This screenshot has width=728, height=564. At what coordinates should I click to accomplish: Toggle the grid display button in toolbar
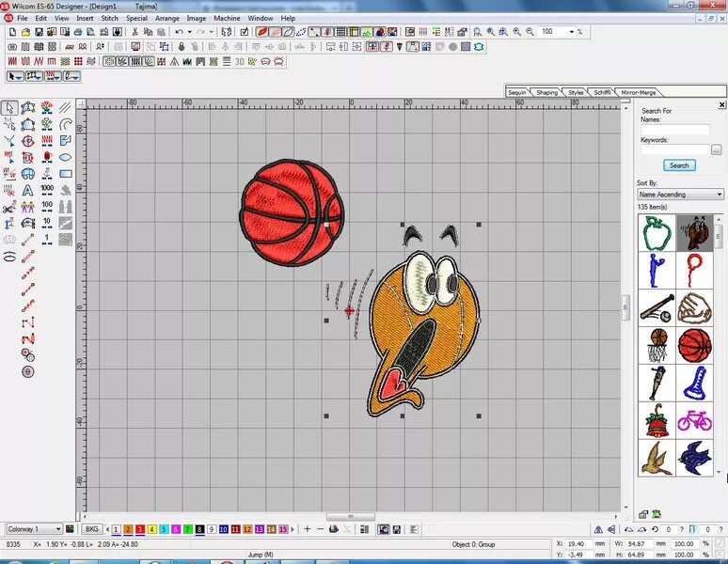click(341, 32)
